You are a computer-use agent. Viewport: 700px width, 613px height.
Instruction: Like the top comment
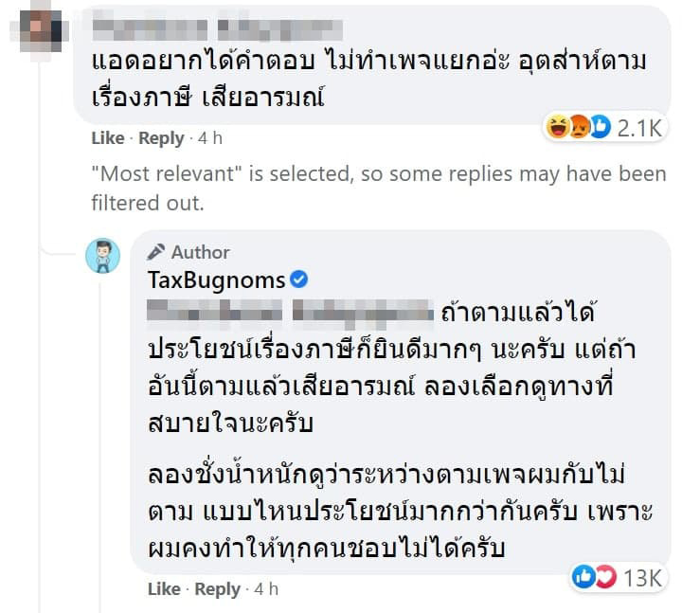click(x=107, y=138)
